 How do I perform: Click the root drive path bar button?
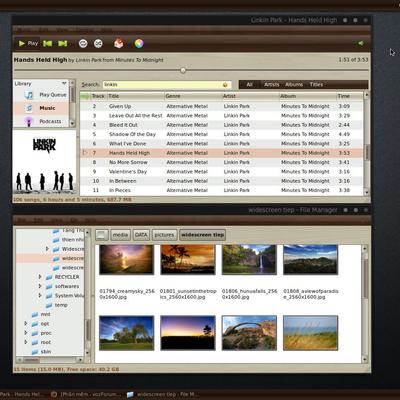point(102,235)
